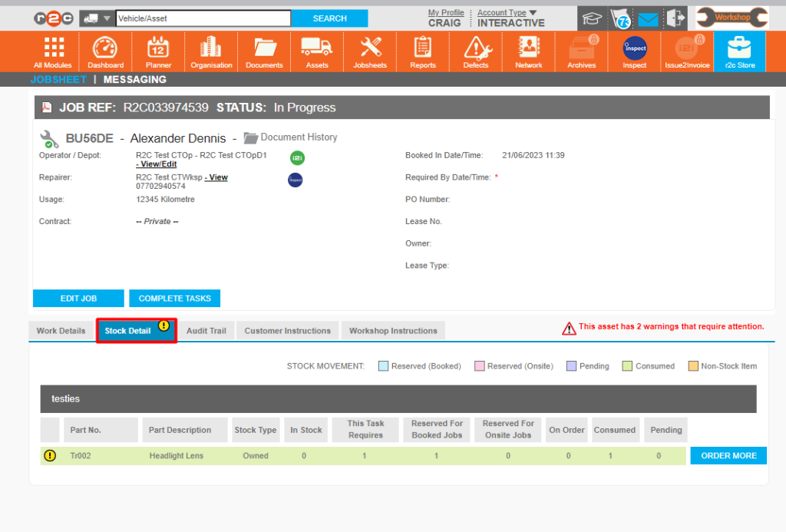Click the Order More button
This screenshot has height=532, width=786.
(728, 456)
